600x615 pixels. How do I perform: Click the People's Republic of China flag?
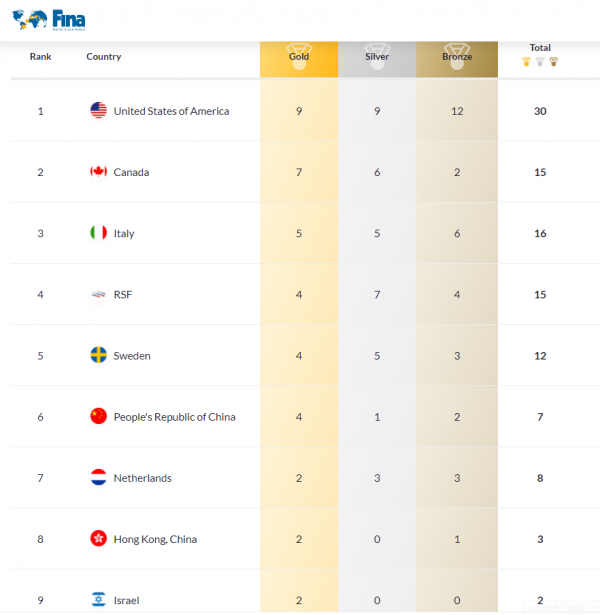(x=98, y=416)
